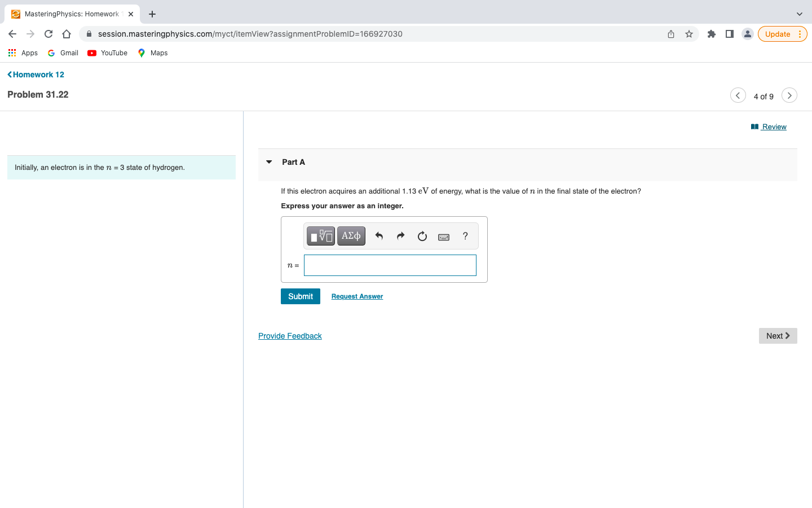This screenshot has height=508, width=812.
Task: Click browser forward arrow
Action: [30, 34]
